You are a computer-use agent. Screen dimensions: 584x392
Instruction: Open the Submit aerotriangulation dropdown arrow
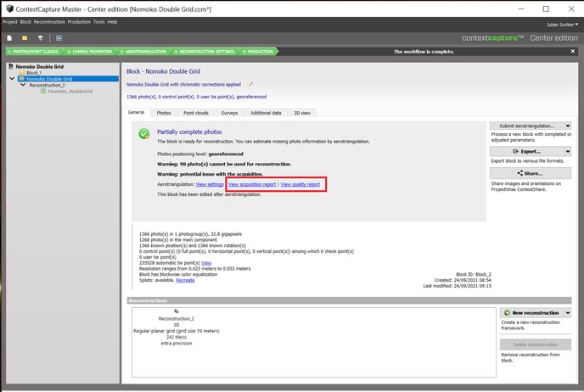568,126
